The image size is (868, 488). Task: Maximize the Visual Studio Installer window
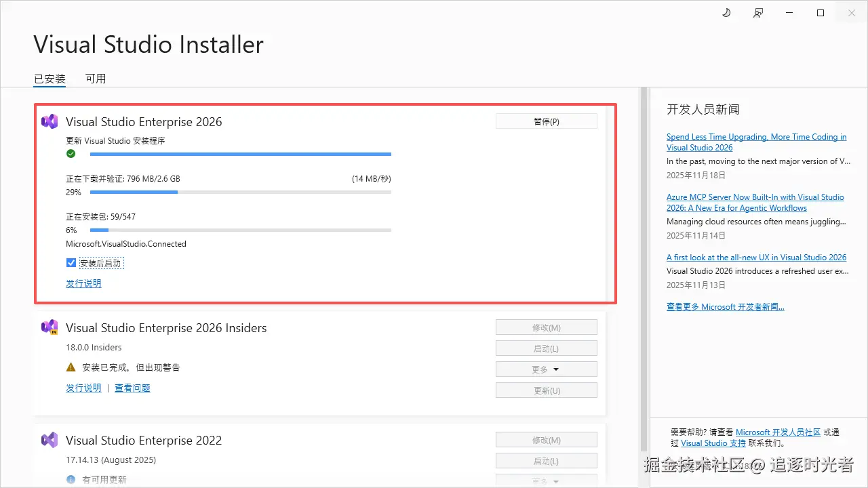pos(821,13)
